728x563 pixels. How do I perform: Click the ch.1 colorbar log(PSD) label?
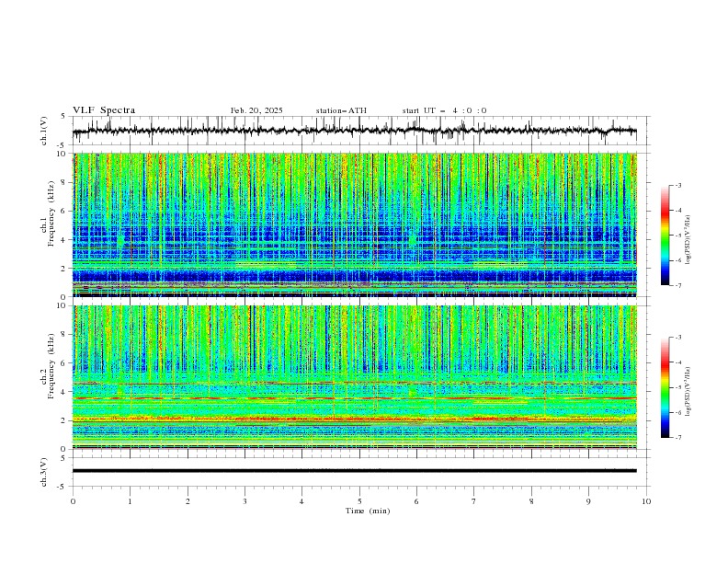pos(688,240)
